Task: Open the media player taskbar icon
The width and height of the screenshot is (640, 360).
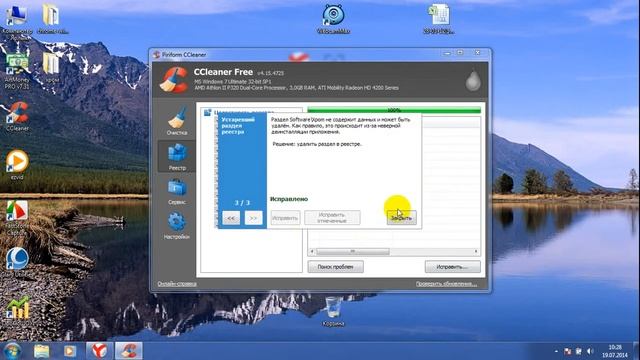Action: point(69,351)
